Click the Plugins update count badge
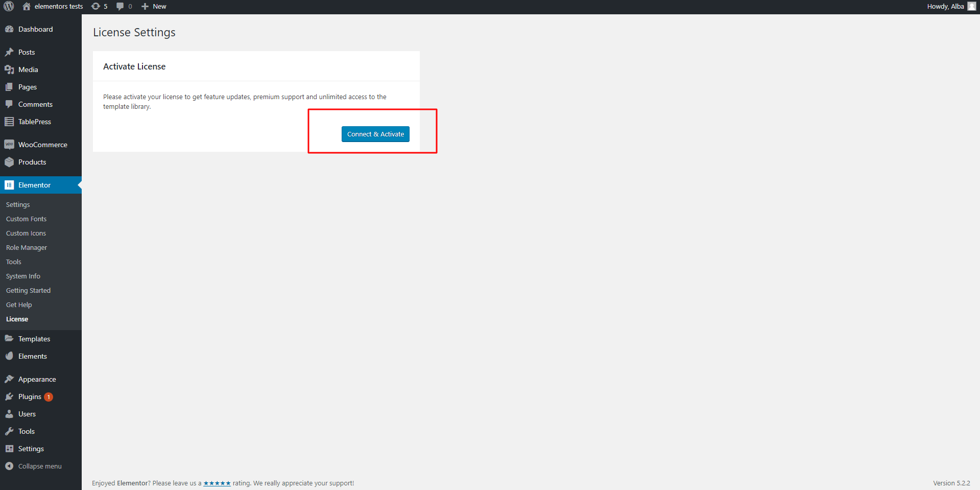Screen dimensions: 980x490 coord(49,397)
